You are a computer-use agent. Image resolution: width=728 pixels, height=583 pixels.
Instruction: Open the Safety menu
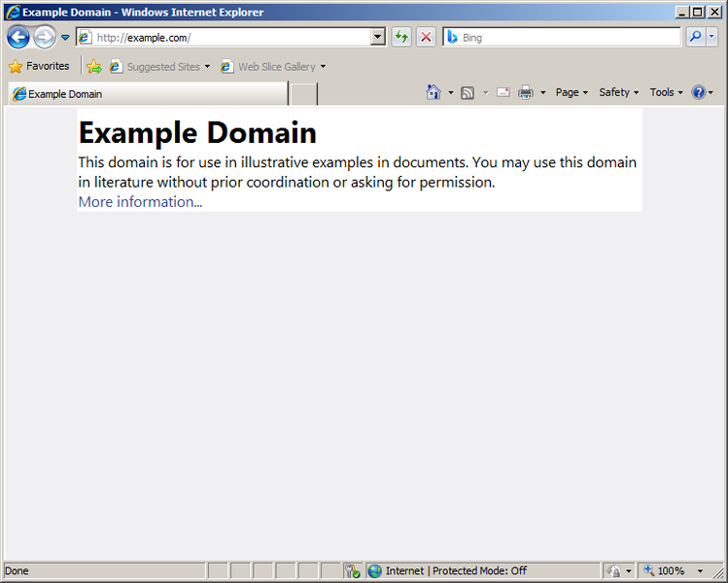(618, 92)
